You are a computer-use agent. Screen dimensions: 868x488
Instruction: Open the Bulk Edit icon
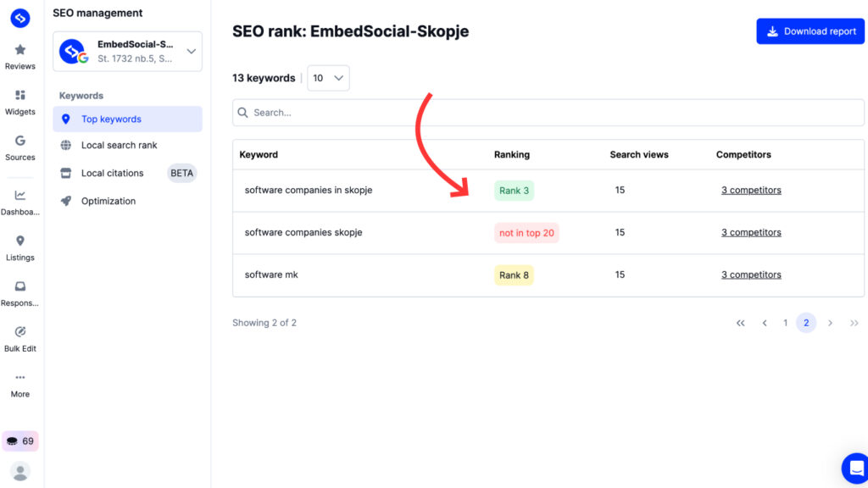[x=20, y=332]
